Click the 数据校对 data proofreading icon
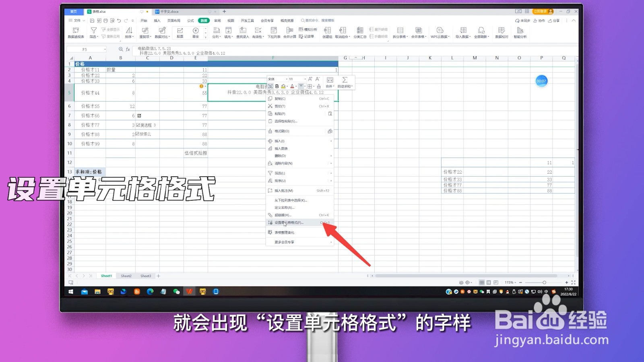 [502, 33]
